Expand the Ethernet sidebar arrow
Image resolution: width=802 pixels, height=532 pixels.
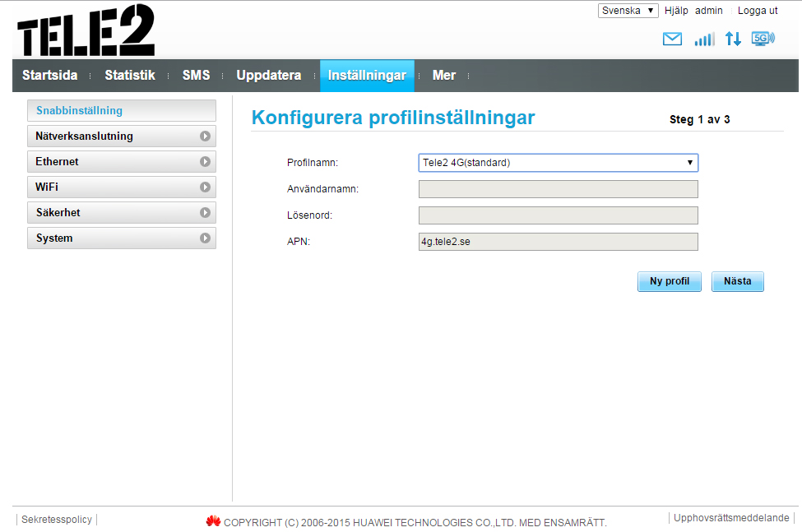205,161
